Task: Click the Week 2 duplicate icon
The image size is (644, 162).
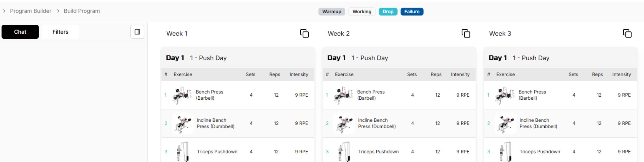Action: [x=466, y=33]
